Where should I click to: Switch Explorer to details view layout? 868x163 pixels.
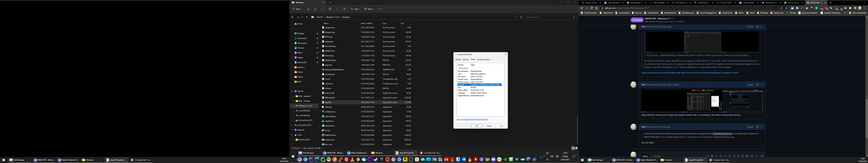573,148
